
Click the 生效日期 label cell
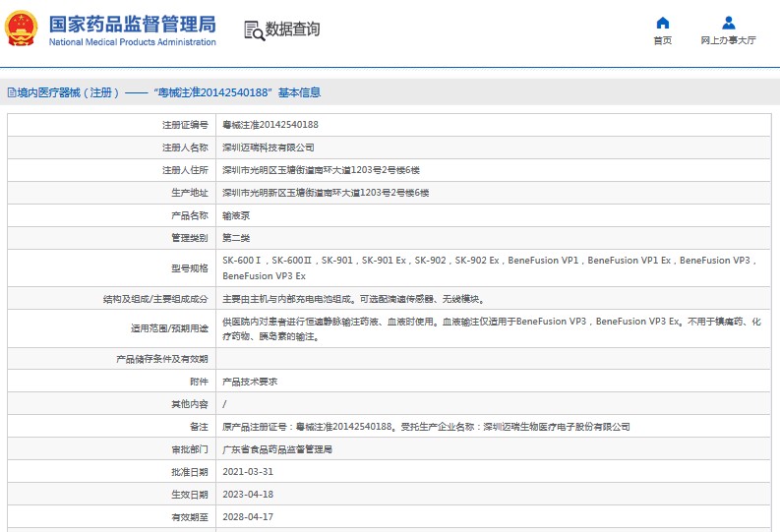pyautogui.click(x=112, y=495)
